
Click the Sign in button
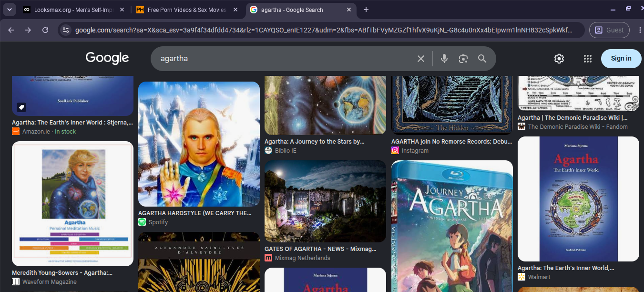point(621,59)
